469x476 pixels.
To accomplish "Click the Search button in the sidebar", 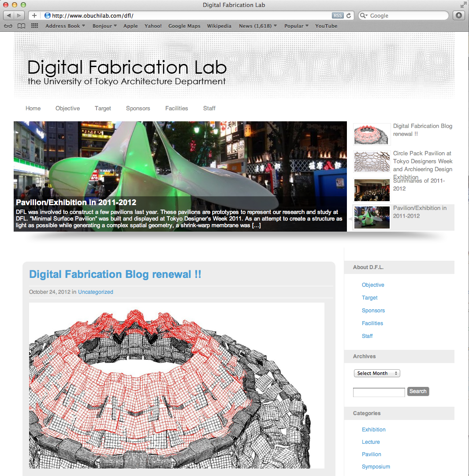I will click(x=418, y=391).
